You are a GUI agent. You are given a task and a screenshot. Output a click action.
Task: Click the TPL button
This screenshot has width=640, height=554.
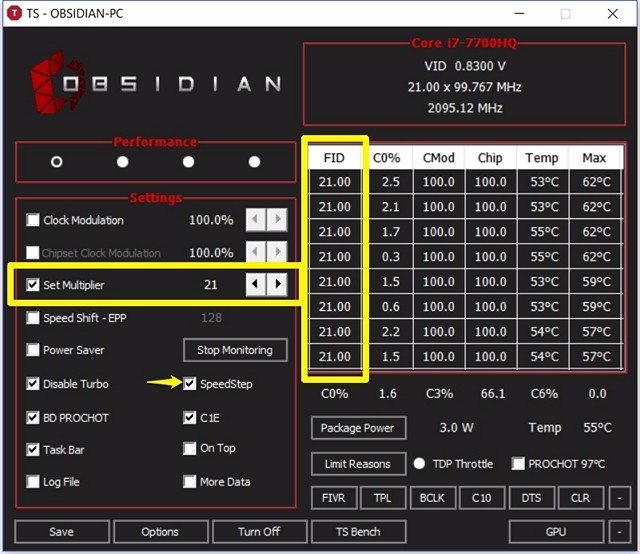382,497
